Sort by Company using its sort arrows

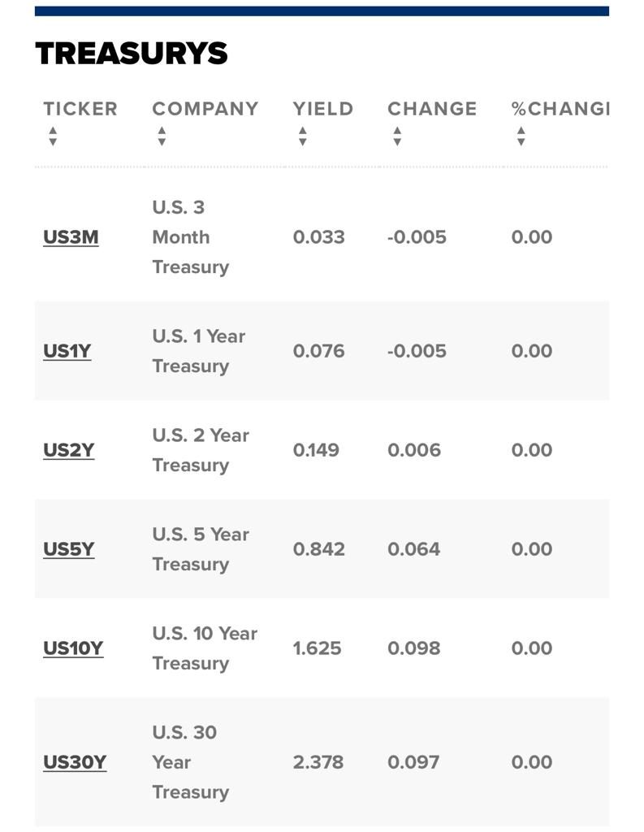coord(162,136)
